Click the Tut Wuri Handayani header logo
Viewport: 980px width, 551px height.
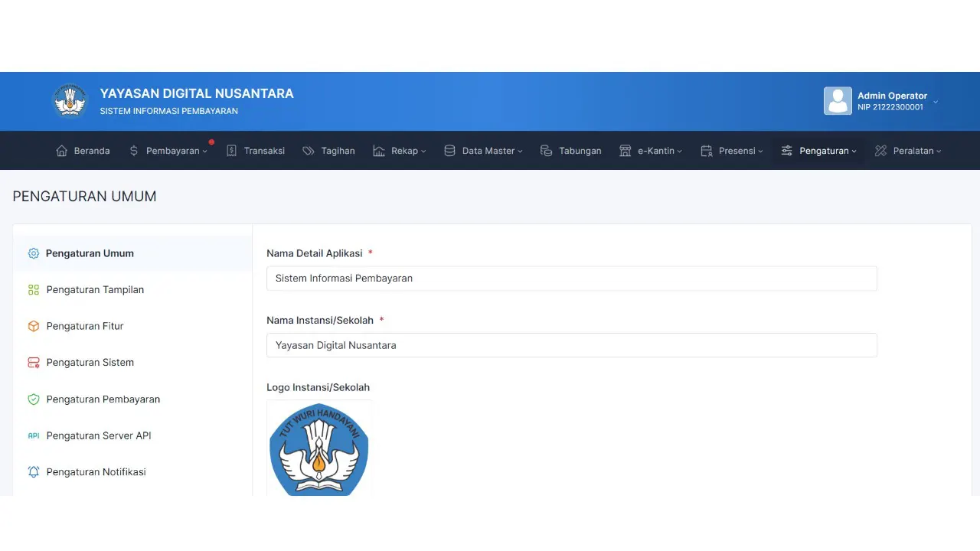[x=70, y=101]
